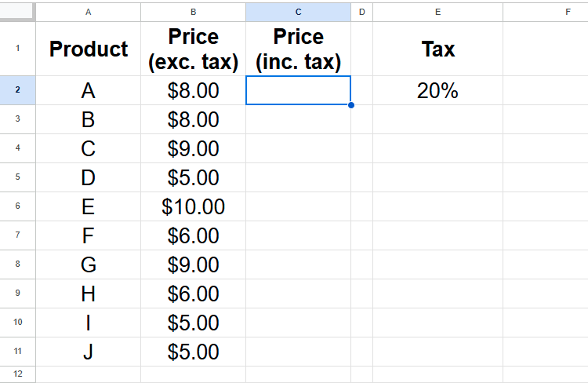This screenshot has height=383, width=588.
Task: Click the blue fill handle on C2
Action: click(x=350, y=104)
